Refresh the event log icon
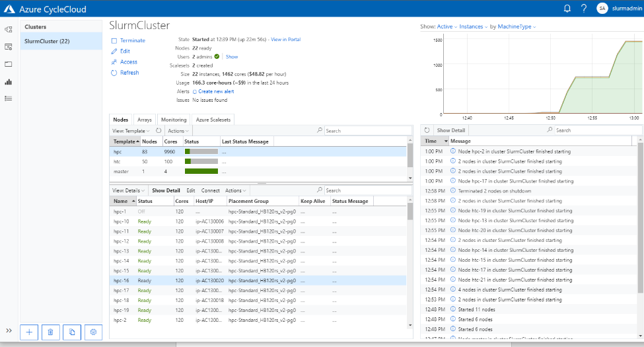This screenshot has height=347, width=644. [x=427, y=130]
